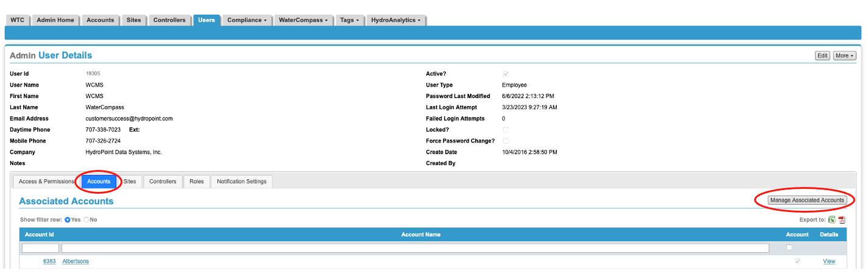The width and height of the screenshot is (868, 276).
Task: Toggle Albertsons row Account checkbox
Action: [x=797, y=261]
